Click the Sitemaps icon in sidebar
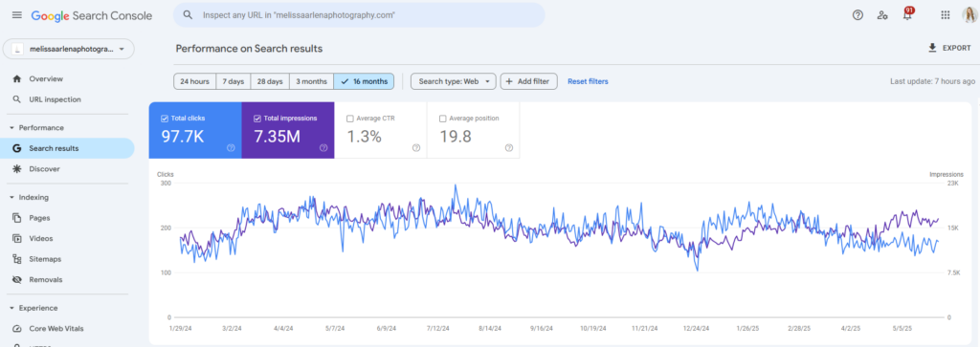Viewport: 980px width, 347px height. pyautogui.click(x=17, y=259)
